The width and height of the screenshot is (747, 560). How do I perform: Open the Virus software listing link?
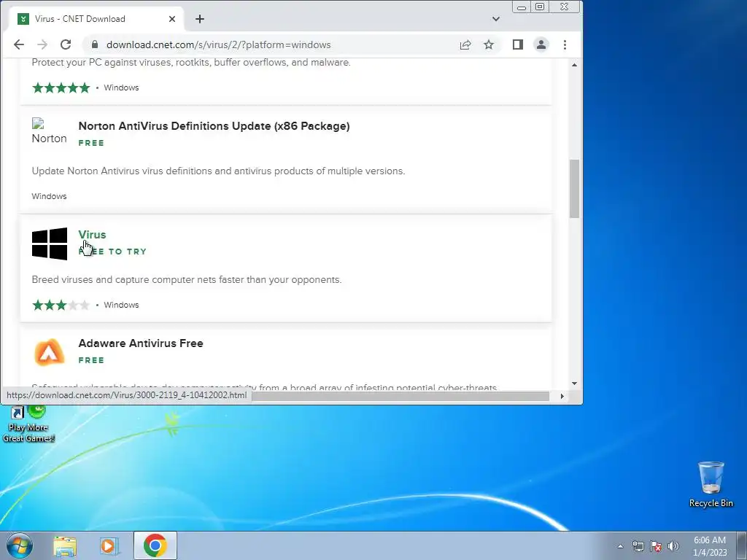pyautogui.click(x=93, y=235)
